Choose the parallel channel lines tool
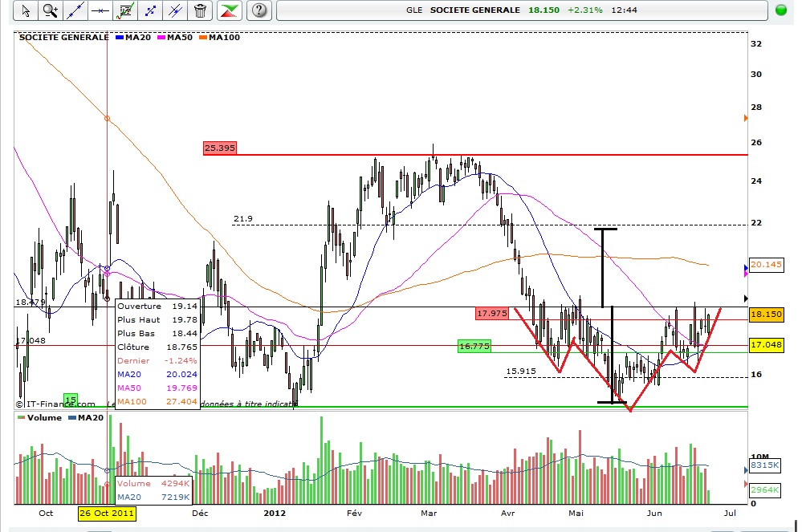This screenshot has width=802, height=532. point(176,10)
